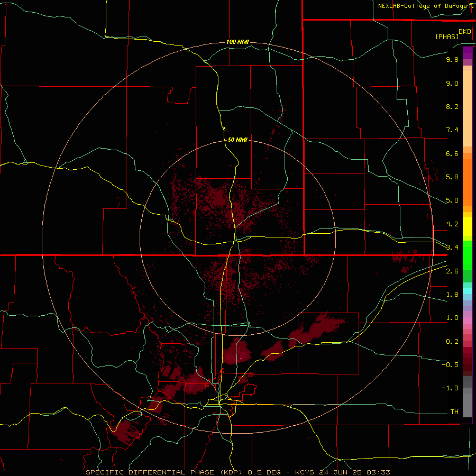Click the KCYS radar site identifier

click(x=304, y=472)
